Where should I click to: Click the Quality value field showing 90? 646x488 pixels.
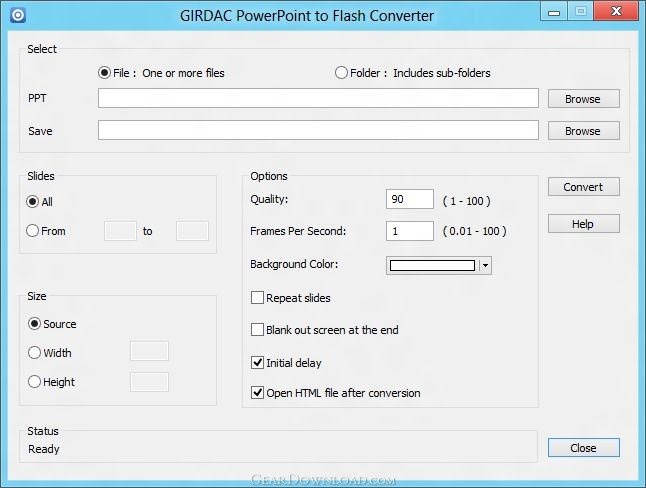(x=410, y=199)
